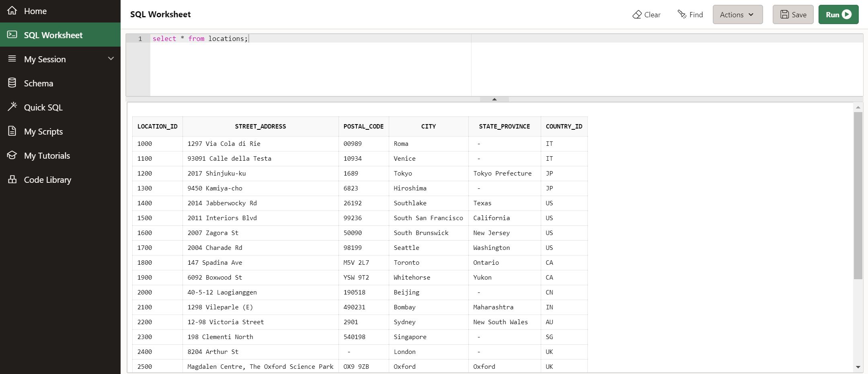Click the 'Magdalen Centre, The Oxford Science Park' cell
The width and height of the screenshot is (868, 374).
pos(261,367)
